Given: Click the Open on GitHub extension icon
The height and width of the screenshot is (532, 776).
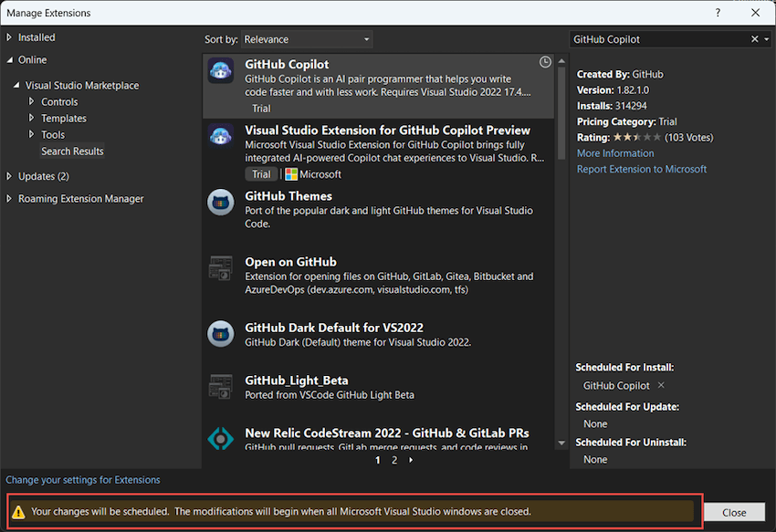Looking at the screenshot, I should 221,268.
